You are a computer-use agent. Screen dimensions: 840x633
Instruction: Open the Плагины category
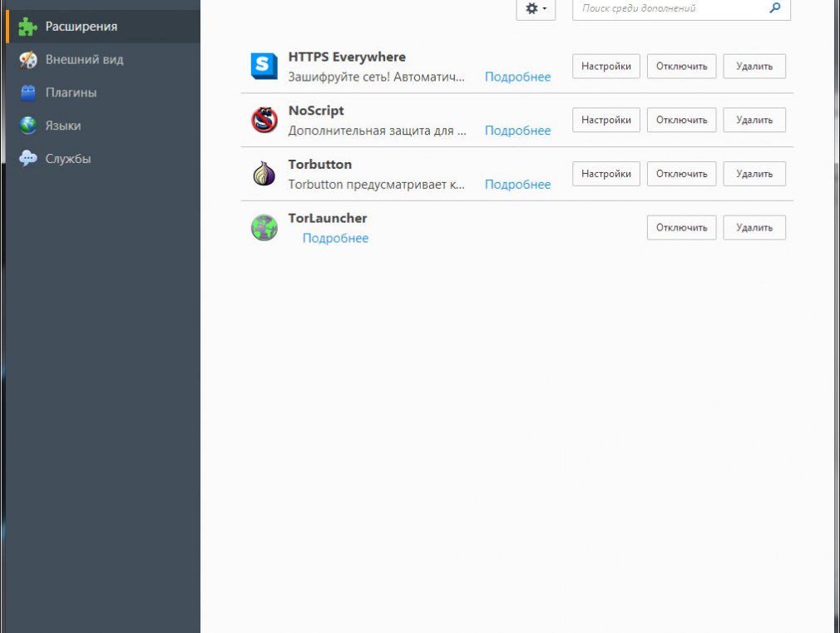(103, 92)
